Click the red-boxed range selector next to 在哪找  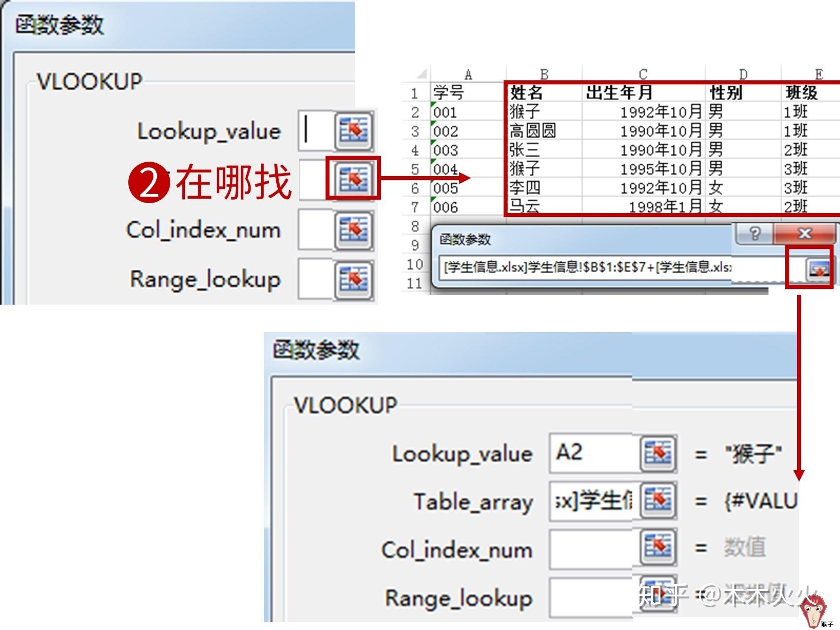pyautogui.click(x=354, y=178)
